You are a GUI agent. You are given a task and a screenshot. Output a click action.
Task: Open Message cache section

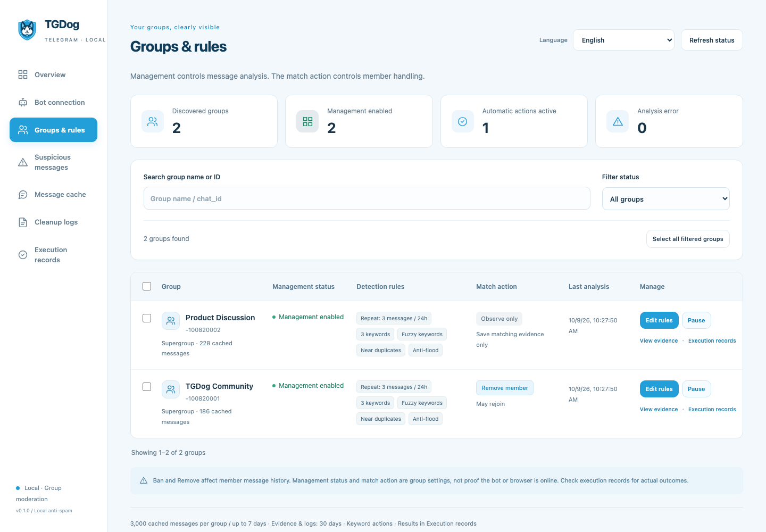point(53,195)
